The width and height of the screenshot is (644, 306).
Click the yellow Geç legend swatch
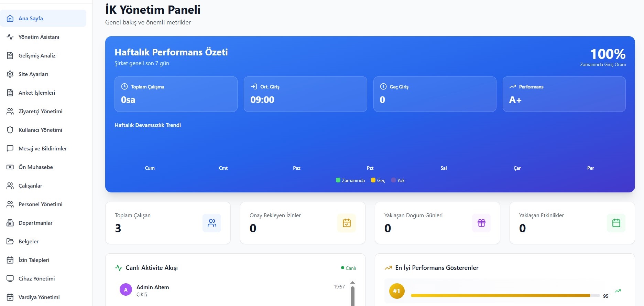tap(373, 180)
